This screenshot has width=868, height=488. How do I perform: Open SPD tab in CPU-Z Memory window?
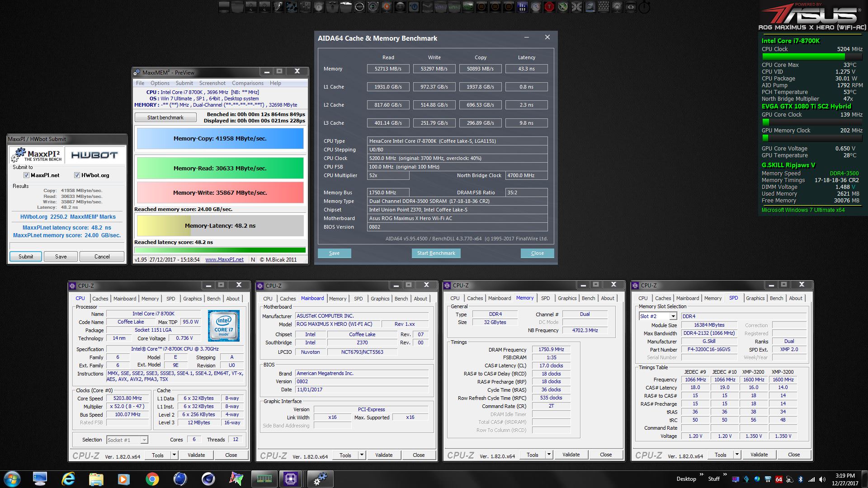[x=546, y=298]
